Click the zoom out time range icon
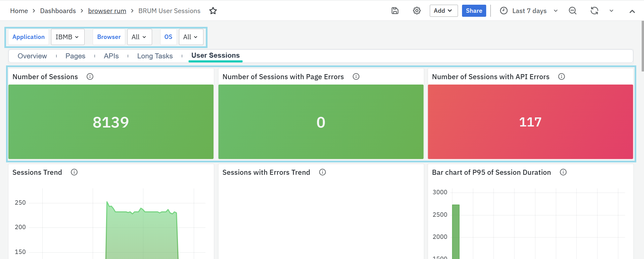 pyautogui.click(x=572, y=11)
